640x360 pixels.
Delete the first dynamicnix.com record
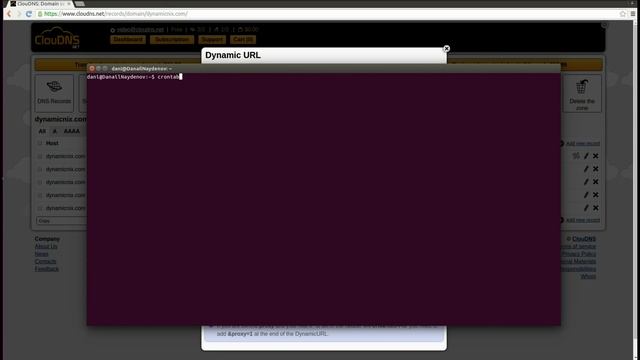click(596, 156)
